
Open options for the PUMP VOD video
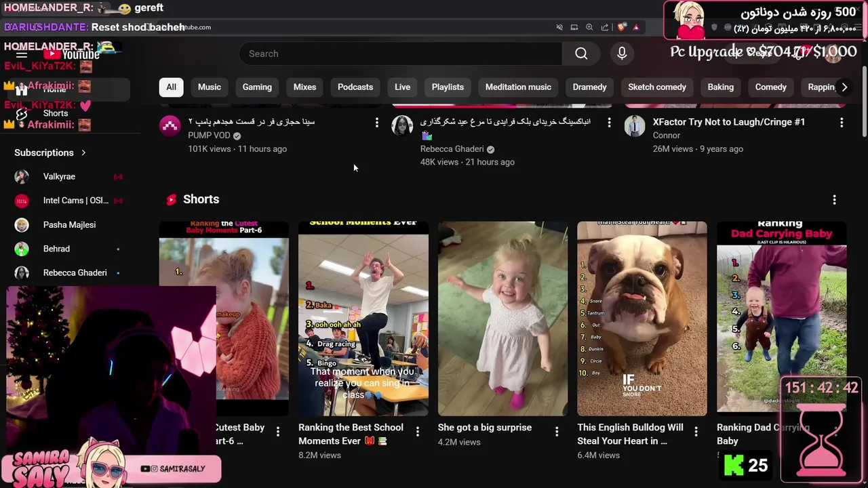pyautogui.click(x=376, y=122)
